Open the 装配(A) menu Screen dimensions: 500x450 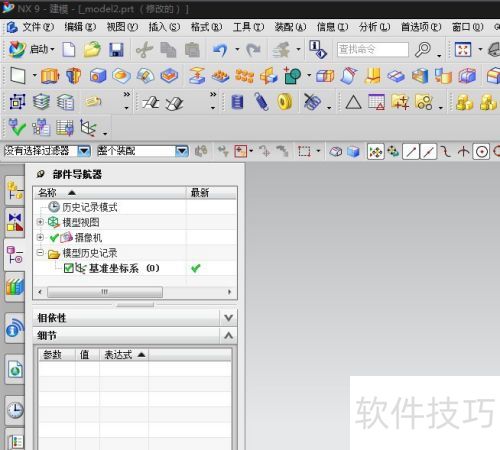[290, 27]
